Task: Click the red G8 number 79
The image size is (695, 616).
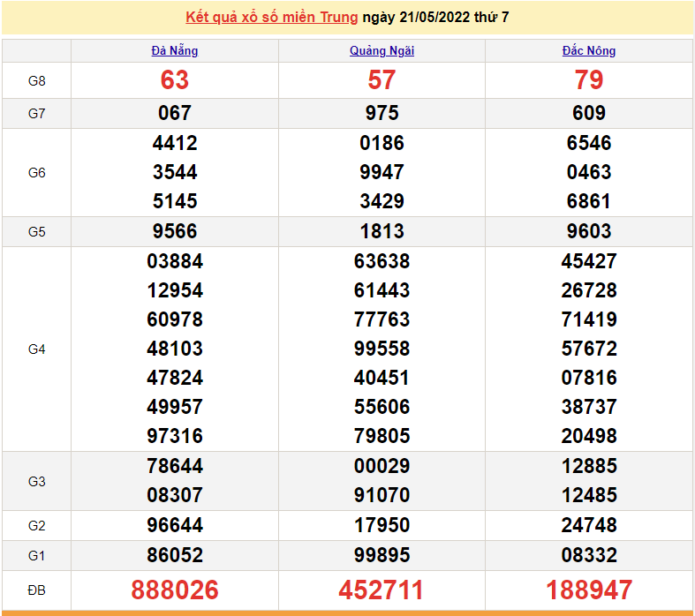Action: [589, 80]
